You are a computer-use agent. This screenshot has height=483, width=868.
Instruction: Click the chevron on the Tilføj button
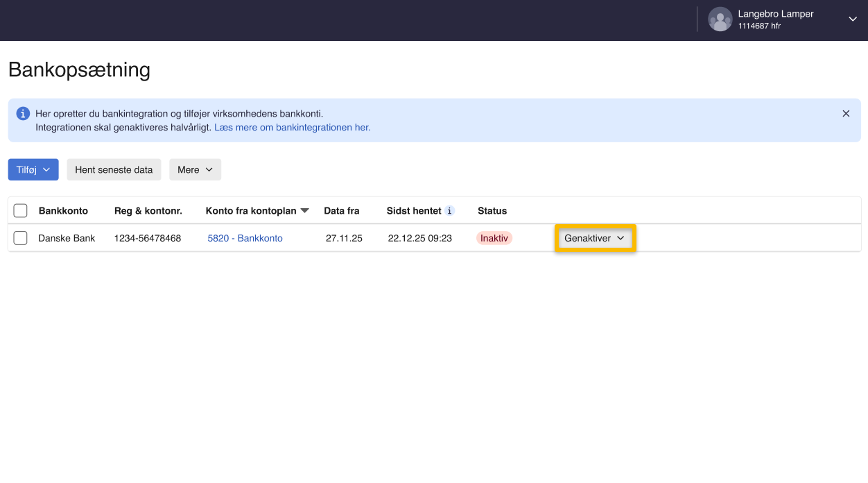47,169
